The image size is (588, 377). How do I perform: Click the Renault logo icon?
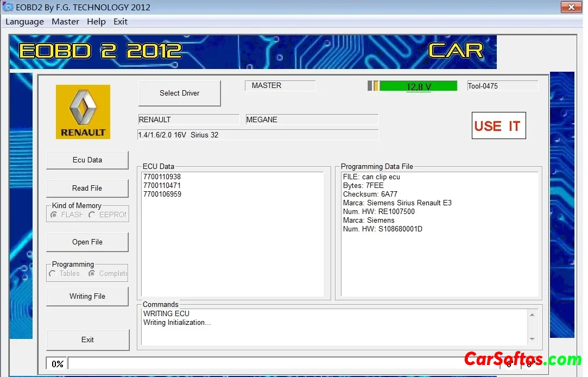point(83,111)
